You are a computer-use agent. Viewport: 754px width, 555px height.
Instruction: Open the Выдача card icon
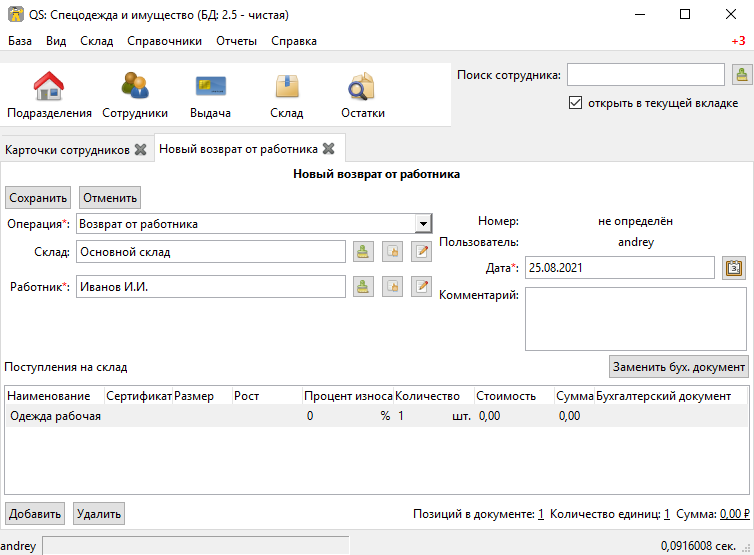point(211,86)
